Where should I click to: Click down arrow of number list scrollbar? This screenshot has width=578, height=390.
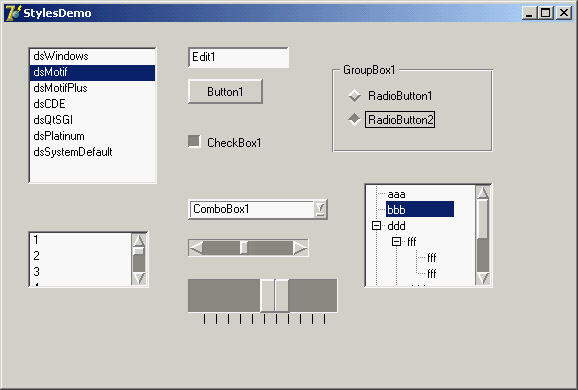(139, 278)
